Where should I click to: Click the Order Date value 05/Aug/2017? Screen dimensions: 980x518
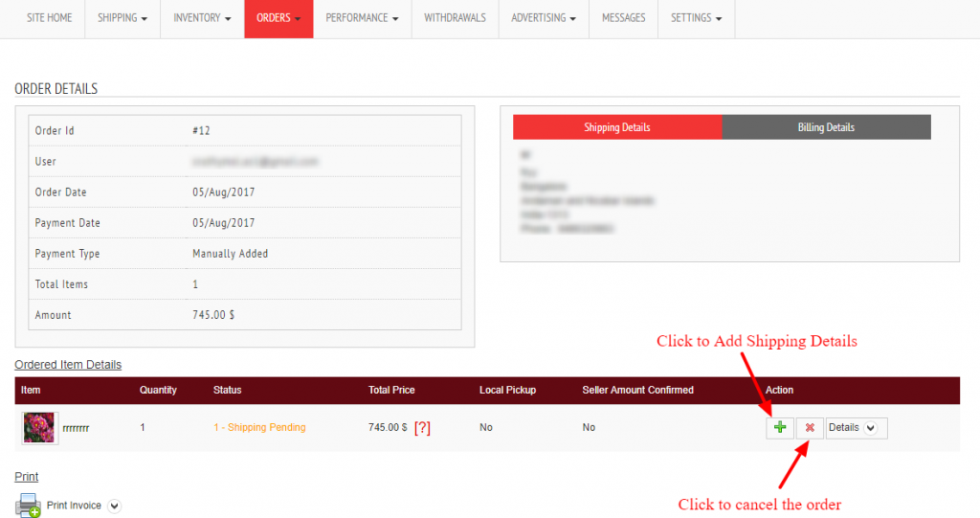coord(223,192)
